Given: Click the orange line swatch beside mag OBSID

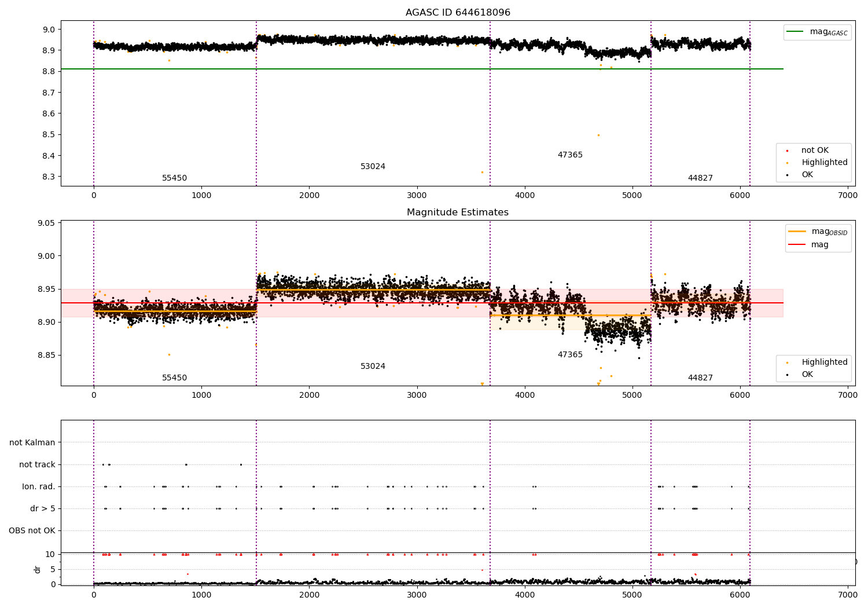Looking at the screenshot, I should pyautogui.click(x=797, y=232).
